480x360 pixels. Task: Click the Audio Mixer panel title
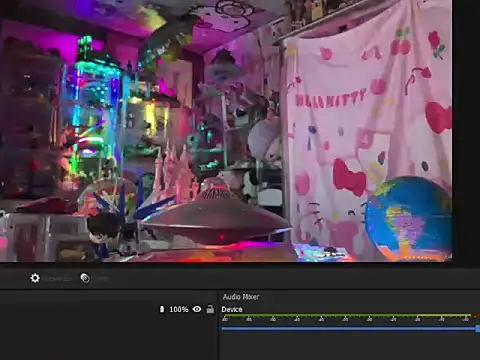(241, 297)
